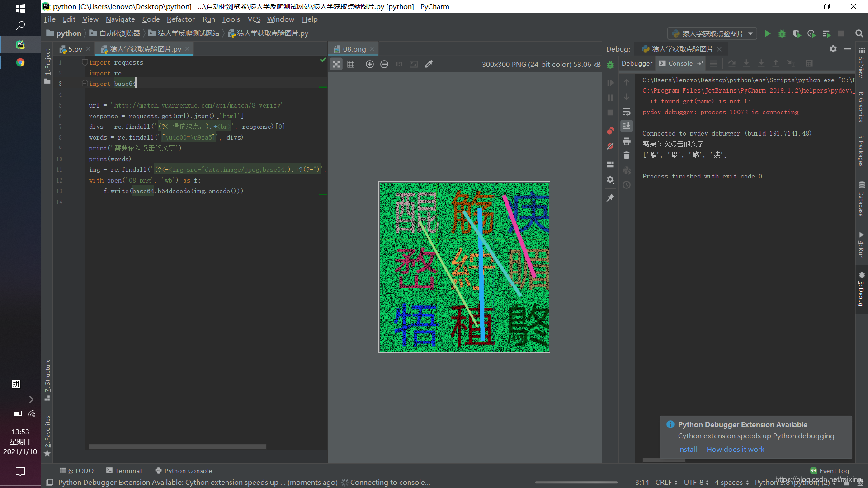
Task: Zoom out the image viewer
Action: tap(384, 64)
